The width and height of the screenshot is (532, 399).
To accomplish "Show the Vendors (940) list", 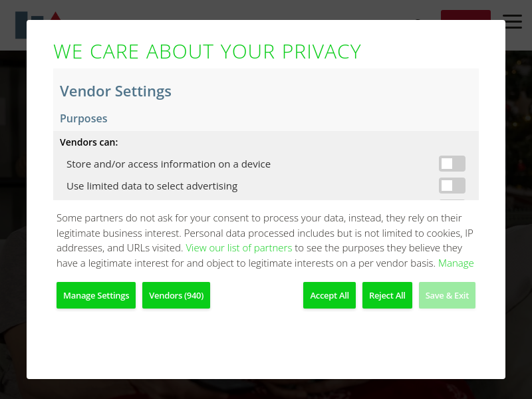I will [176, 295].
